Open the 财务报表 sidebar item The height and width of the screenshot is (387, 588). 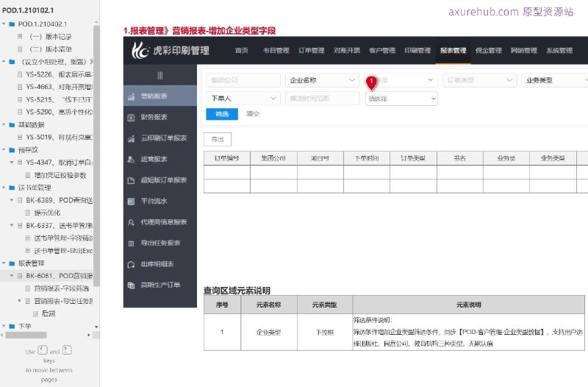coord(160,117)
